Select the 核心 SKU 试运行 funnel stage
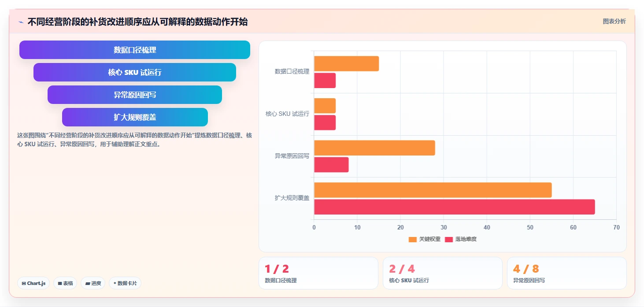Viewport: 644px width, 307px height. pyautogui.click(x=135, y=72)
